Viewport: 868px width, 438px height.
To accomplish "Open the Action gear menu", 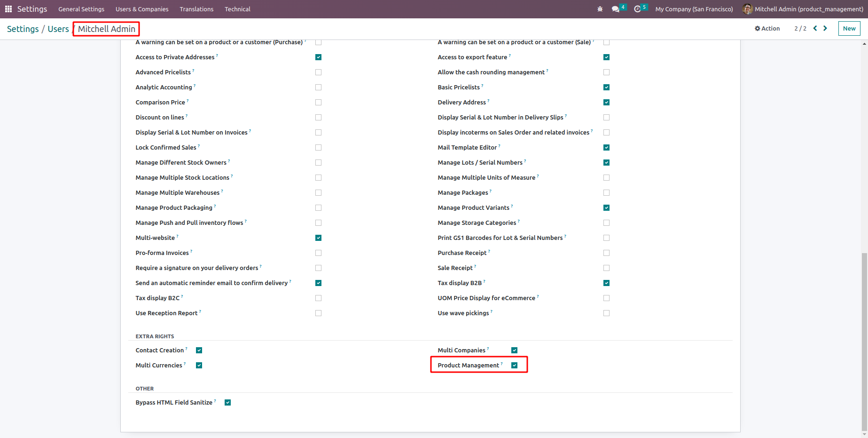I will tap(767, 28).
